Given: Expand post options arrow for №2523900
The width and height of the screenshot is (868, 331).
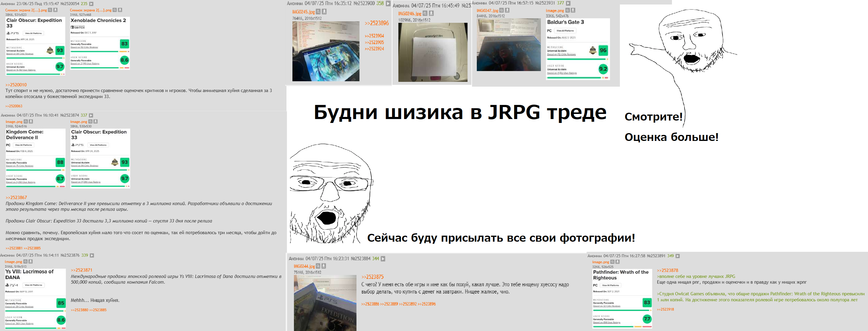Looking at the screenshot, I should click(388, 3).
